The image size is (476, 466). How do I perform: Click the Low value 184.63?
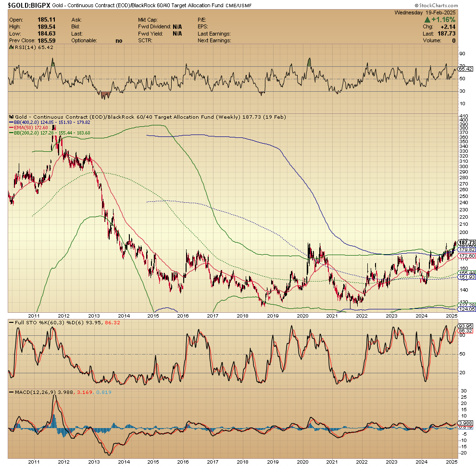47,34
